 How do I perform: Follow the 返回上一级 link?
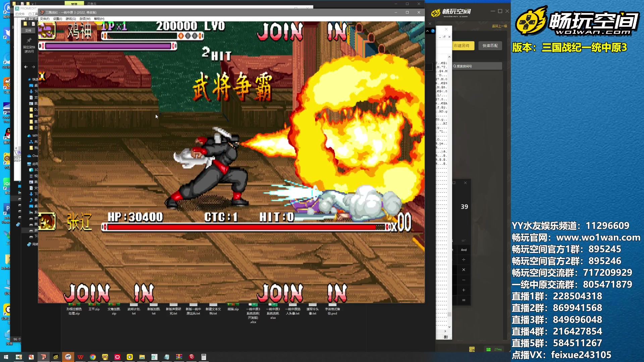pos(499,26)
